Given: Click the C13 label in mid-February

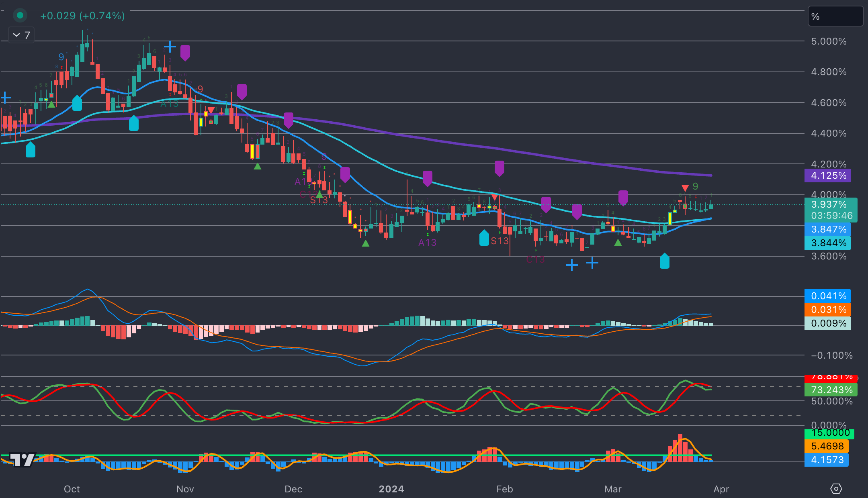Looking at the screenshot, I should (535, 259).
